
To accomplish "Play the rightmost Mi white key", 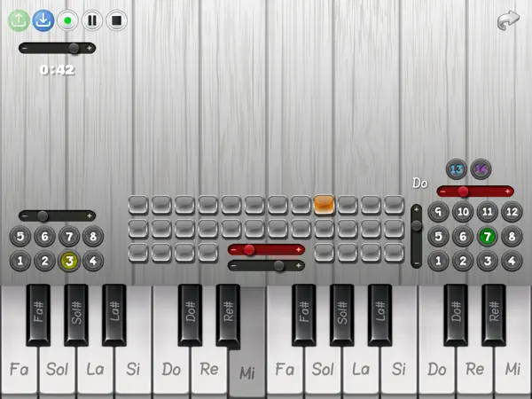I will pos(513,370).
